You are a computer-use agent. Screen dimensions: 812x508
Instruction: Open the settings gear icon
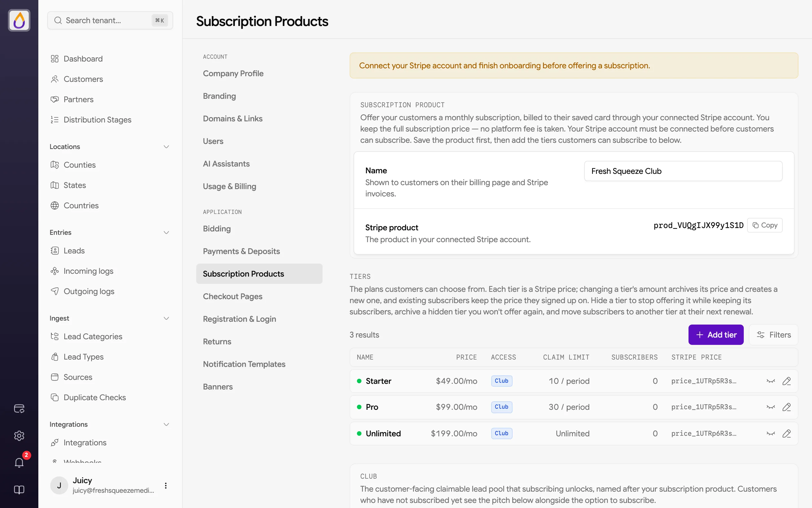(19, 436)
